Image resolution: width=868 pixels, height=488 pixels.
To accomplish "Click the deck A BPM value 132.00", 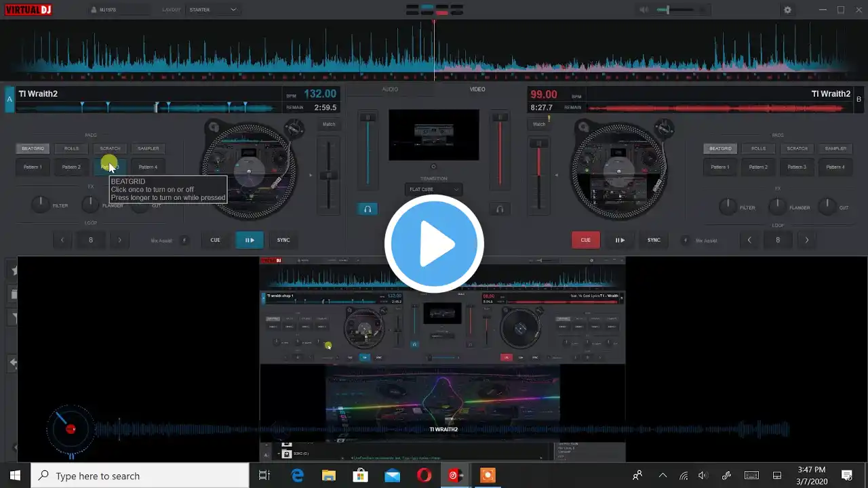I will pos(320,94).
